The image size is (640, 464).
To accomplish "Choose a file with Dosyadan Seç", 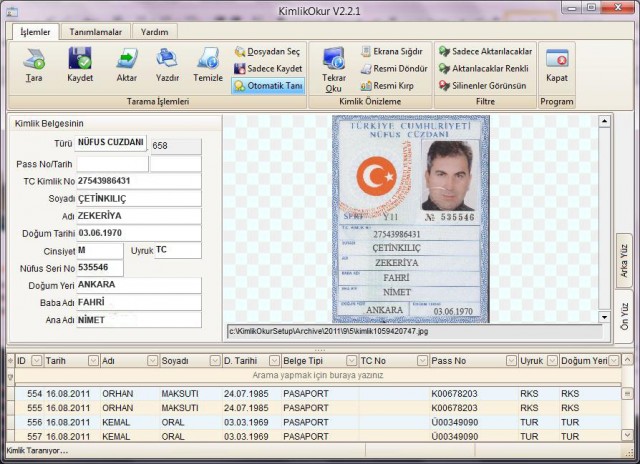I will tap(268, 51).
